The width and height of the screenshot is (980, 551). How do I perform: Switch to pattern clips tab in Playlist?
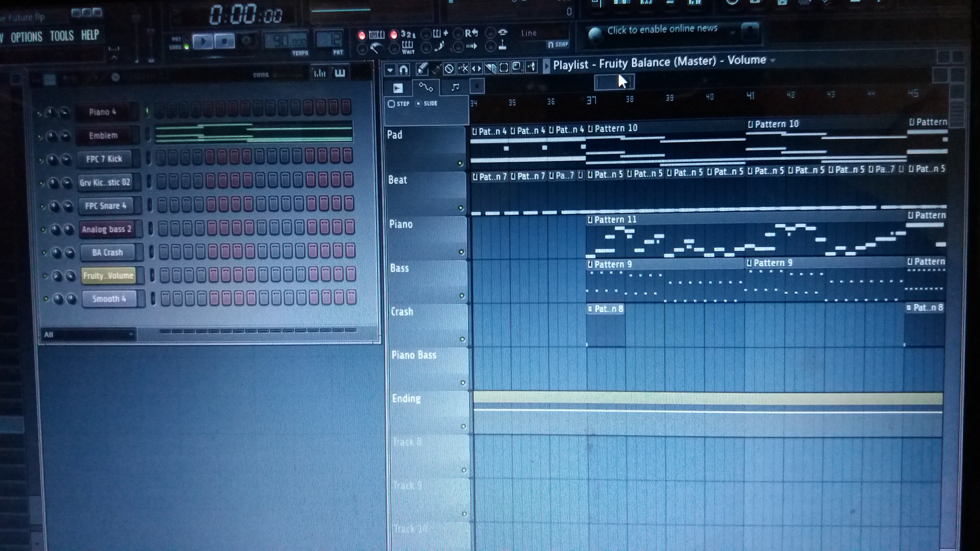(455, 87)
